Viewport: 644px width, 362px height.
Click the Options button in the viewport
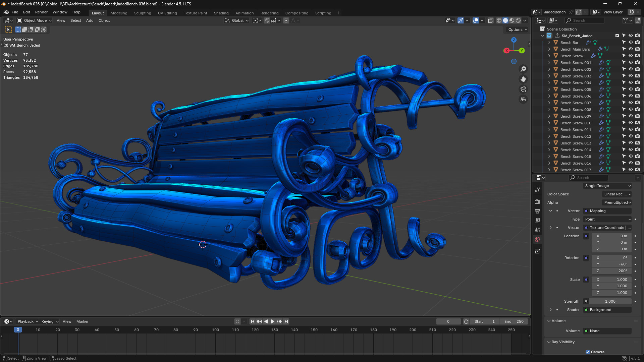tap(516, 29)
